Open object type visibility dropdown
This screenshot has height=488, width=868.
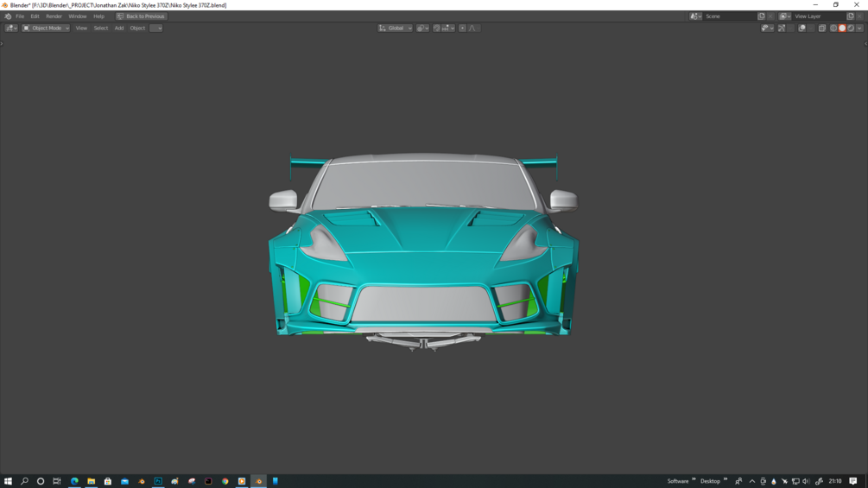[x=767, y=29]
